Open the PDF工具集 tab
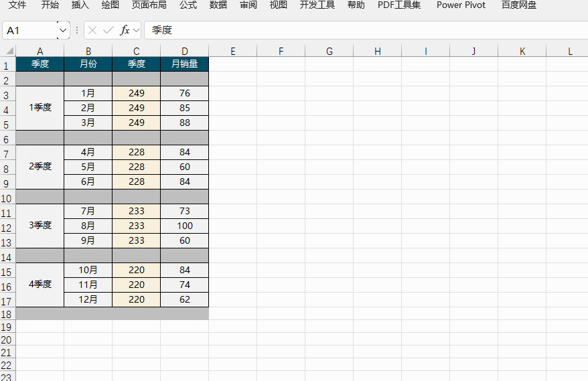The image size is (588, 381). coord(399,5)
